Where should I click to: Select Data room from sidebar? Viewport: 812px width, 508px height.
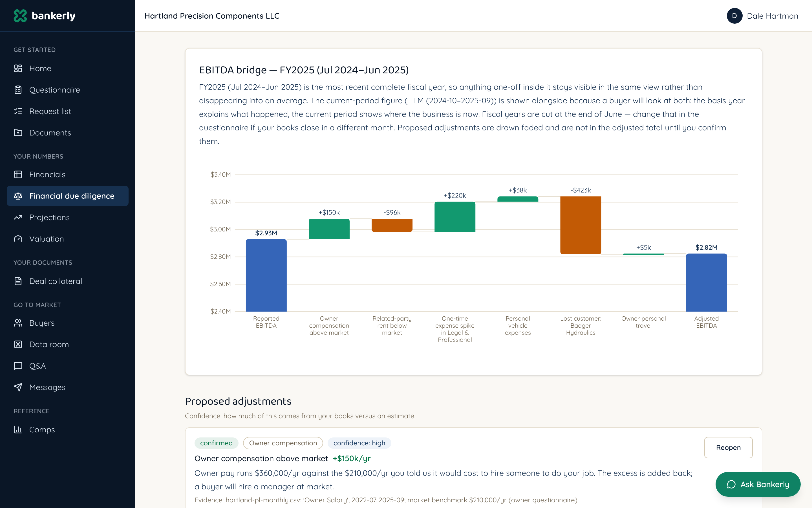[67, 344]
